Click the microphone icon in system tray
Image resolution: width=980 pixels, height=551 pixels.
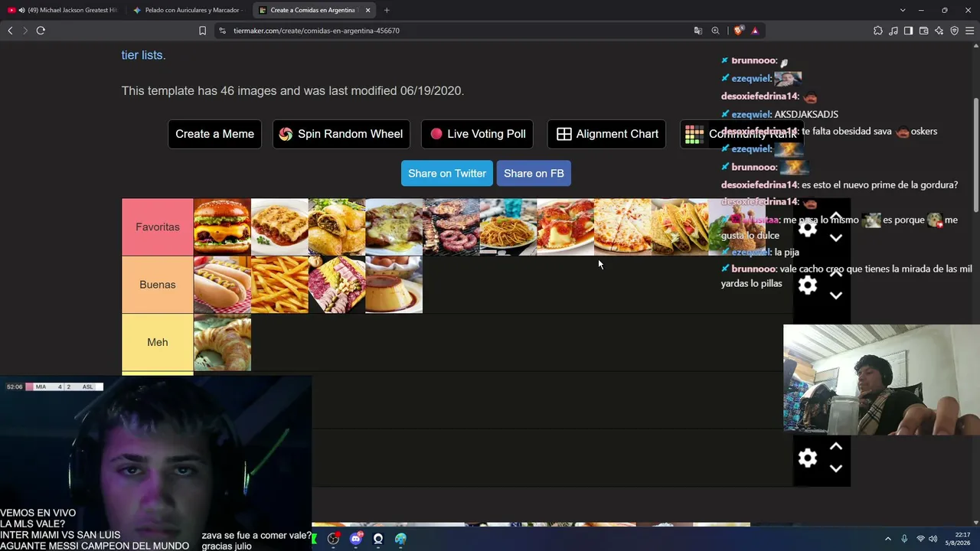click(x=904, y=539)
